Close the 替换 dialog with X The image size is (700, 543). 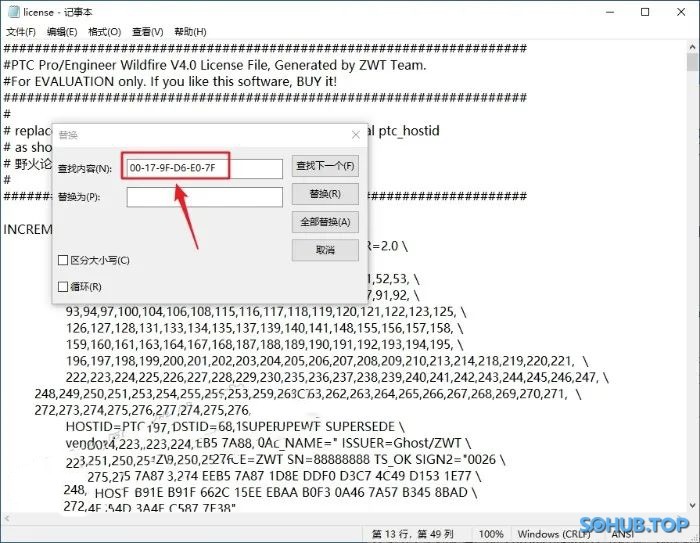point(355,134)
